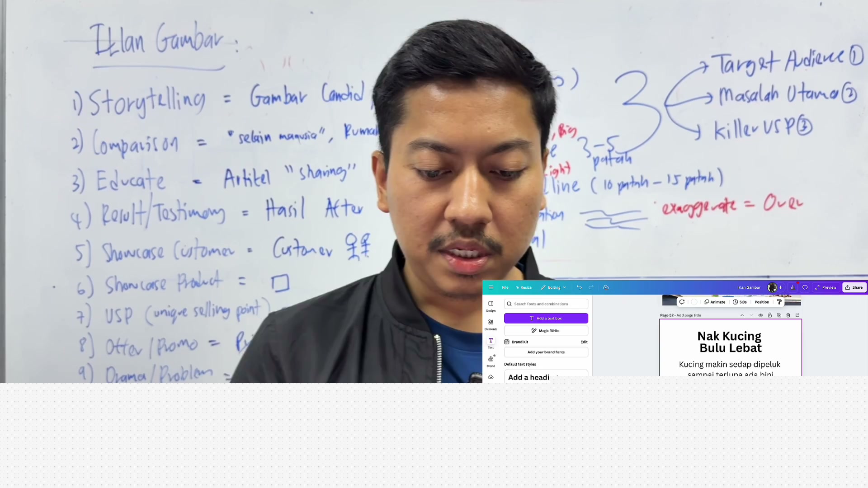Open the Canva hamburger main menu
The width and height of the screenshot is (868, 488).
click(x=491, y=287)
